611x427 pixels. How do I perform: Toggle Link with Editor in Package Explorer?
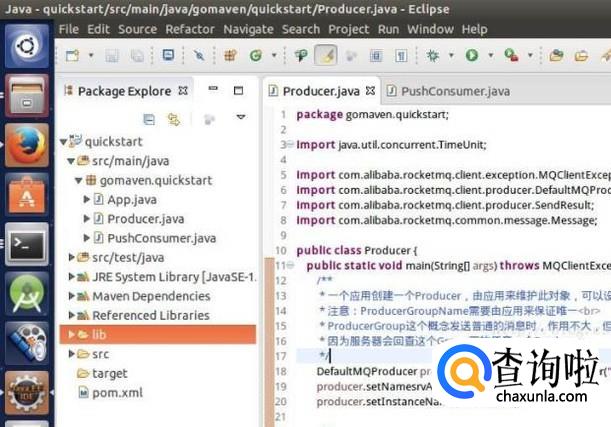pyautogui.click(x=173, y=119)
